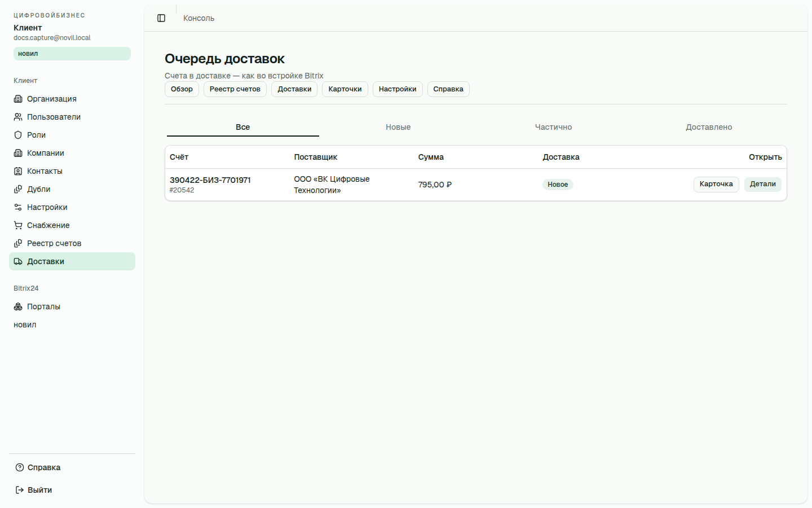Click the Настройки sliders icon in sidebar

(x=18, y=207)
